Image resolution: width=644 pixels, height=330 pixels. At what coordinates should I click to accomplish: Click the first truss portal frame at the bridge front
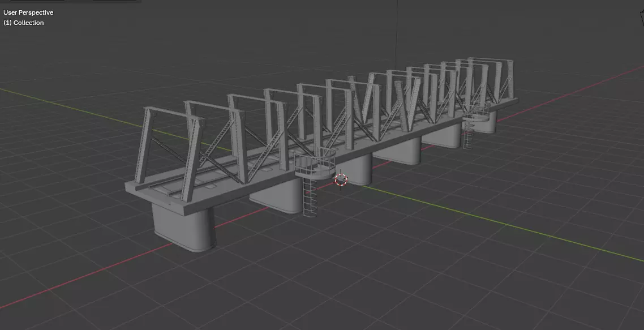[169, 153]
